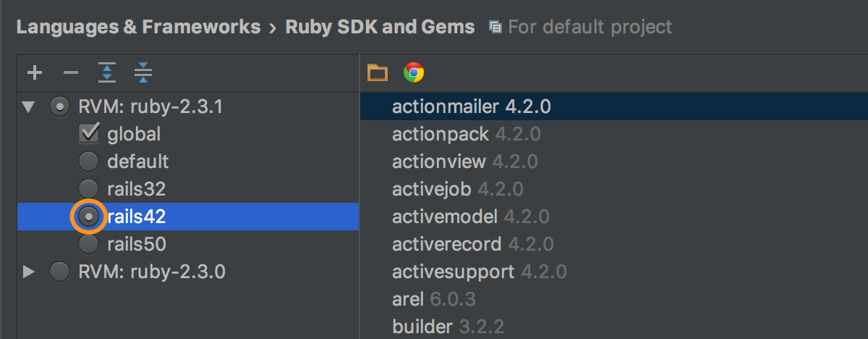Expand the RVM: ruby-2.3.0 tree node

(29, 272)
